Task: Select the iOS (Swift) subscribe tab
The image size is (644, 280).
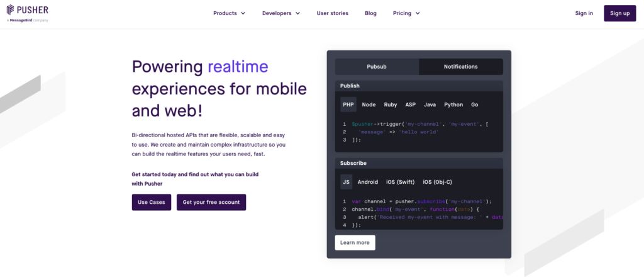Action: (x=401, y=182)
